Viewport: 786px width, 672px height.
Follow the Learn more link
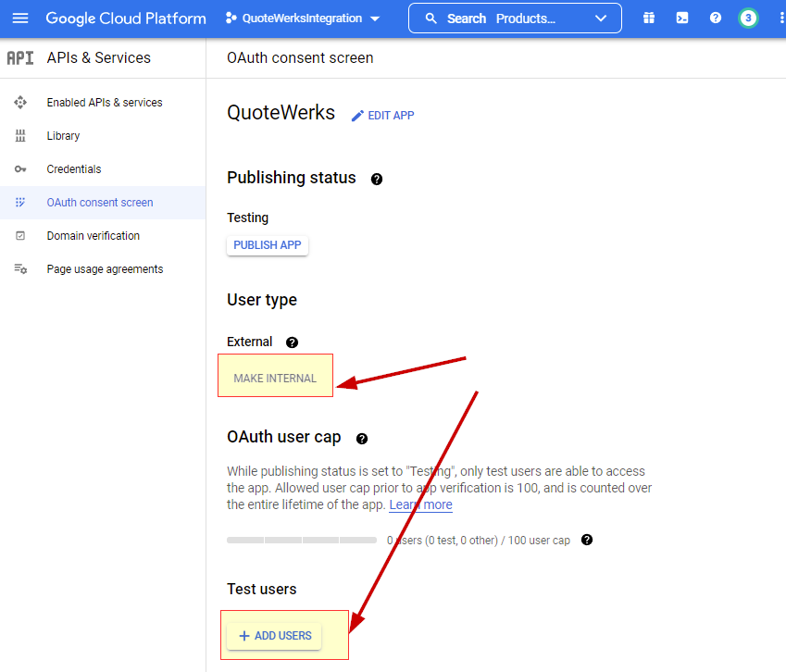tap(420, 504)
